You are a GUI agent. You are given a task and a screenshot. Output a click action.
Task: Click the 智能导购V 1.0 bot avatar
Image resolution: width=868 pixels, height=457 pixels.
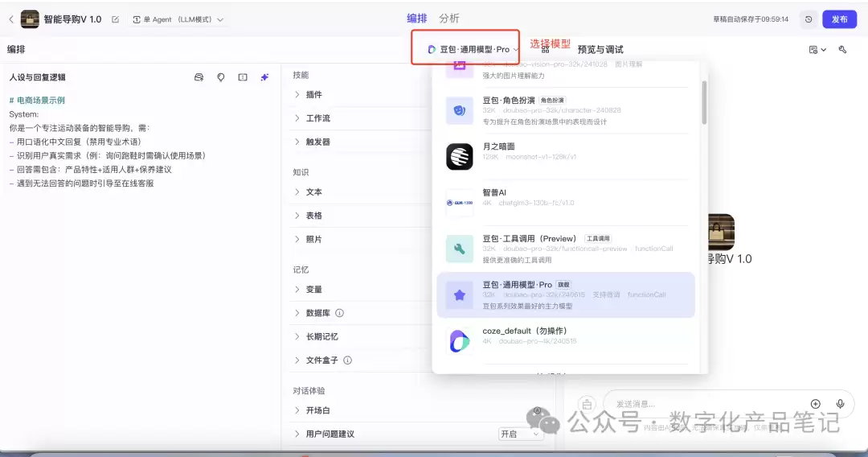(30, 19)
